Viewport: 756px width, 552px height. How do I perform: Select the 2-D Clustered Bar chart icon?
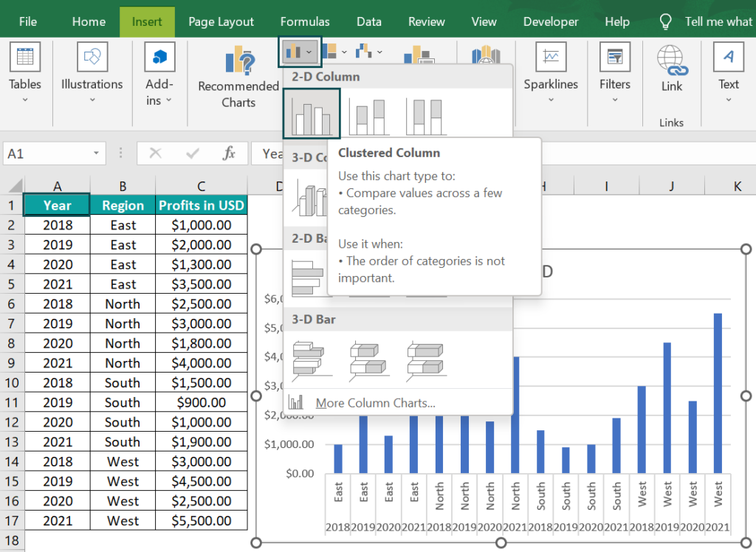[x=308, y=277]
